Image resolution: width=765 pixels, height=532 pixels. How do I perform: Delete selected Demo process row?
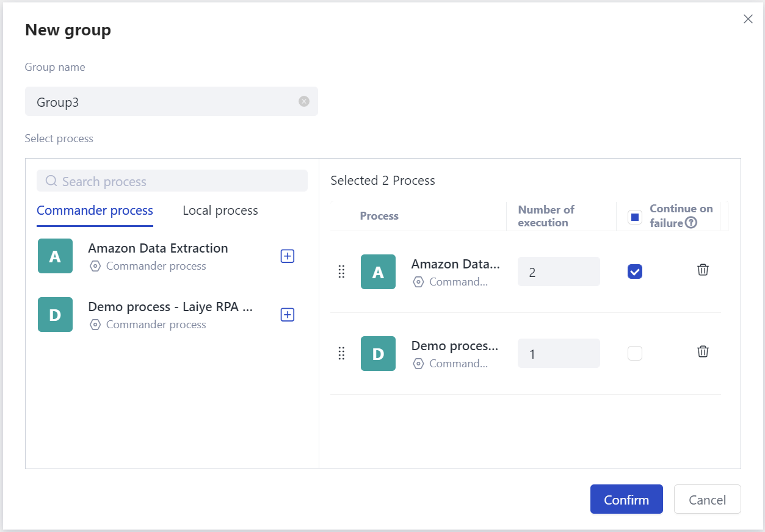pyautogui.click(x=703, y=351)
